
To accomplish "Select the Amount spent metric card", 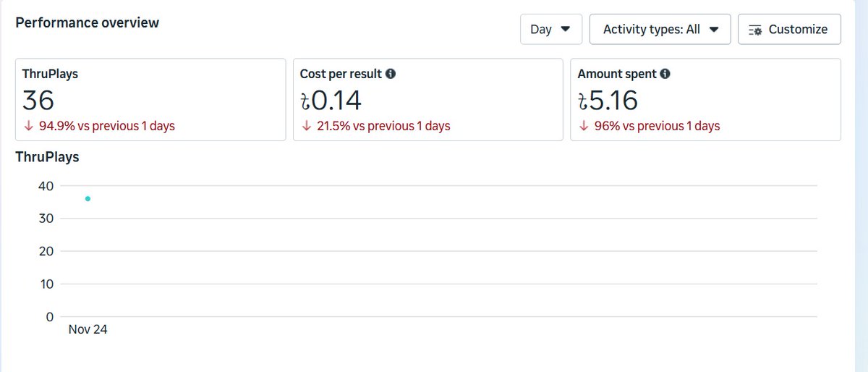I will [x=705, y=100].
